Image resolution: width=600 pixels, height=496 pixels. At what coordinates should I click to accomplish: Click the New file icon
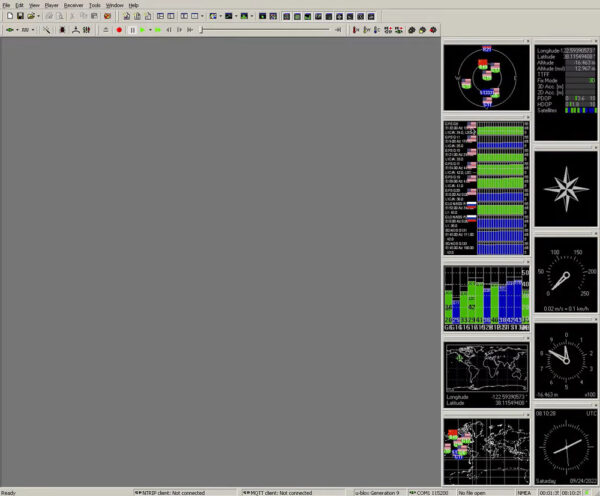click(8, 16)
